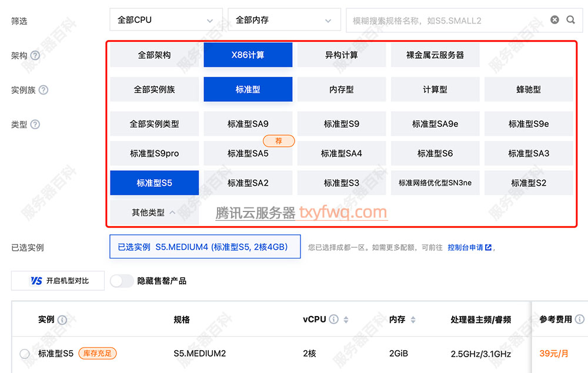Click the 处理器主频/睿频 column header
Screen dimensions: 588x373
481,320
